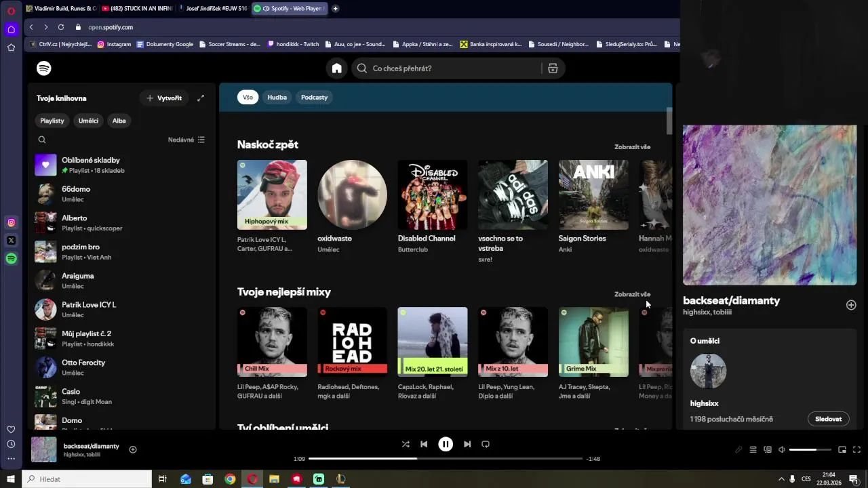This screenshot has width=868, height=488.
Task: Open the Soccer Streams bookmark
Action: coord(230,44)
